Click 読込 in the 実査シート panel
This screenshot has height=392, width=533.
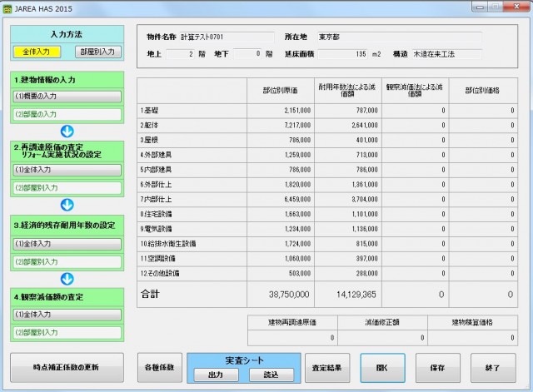[271, 375]
